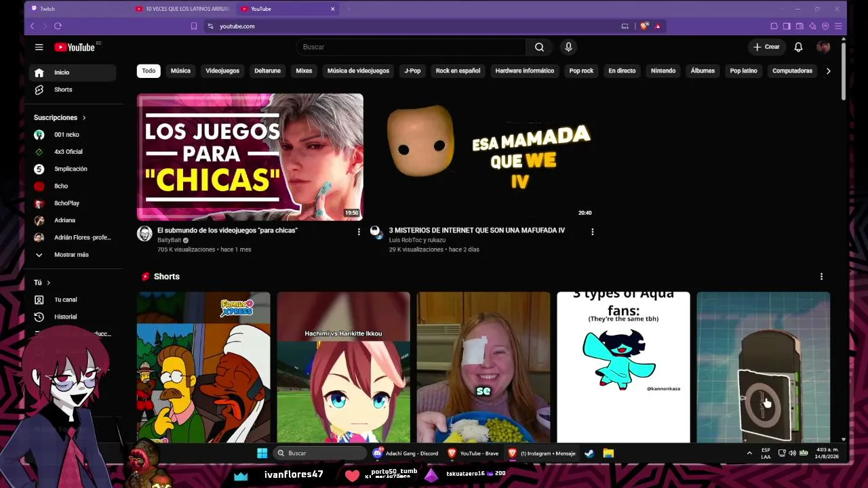Screen dimensions: 868x488
Task: Open the notifications bell
Action: tap(798, 47)
